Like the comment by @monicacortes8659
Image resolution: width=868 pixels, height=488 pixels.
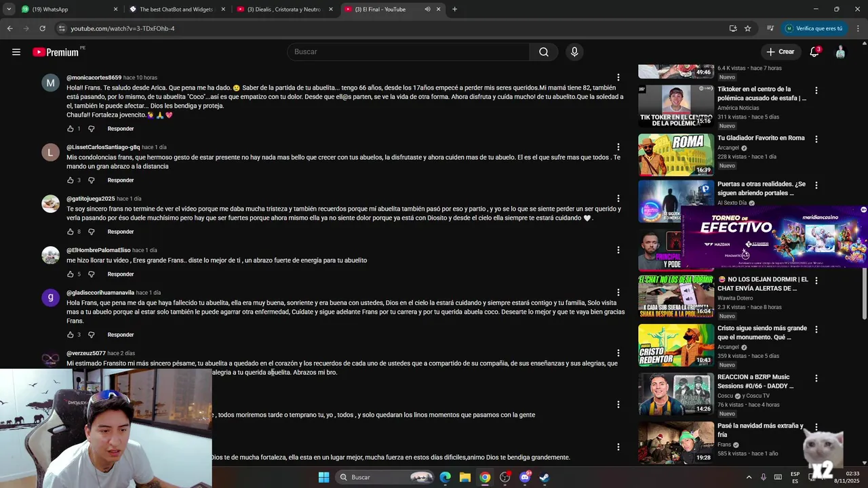tap(70, 129)
